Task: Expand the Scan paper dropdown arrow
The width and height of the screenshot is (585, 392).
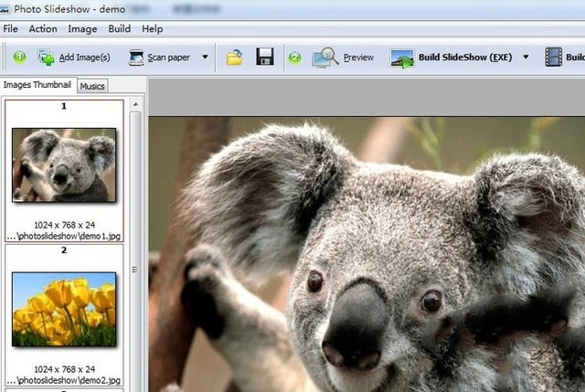Action: coord(205,58)
